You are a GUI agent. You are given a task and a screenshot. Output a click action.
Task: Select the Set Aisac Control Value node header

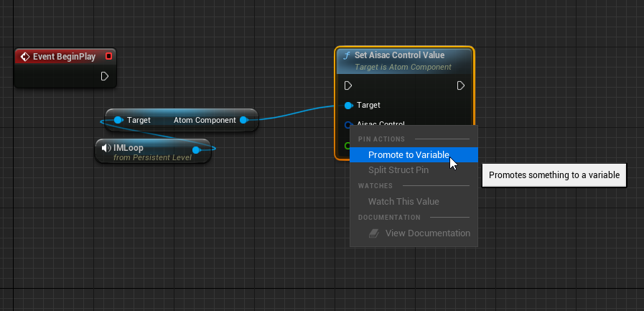[x=404, y=61]
